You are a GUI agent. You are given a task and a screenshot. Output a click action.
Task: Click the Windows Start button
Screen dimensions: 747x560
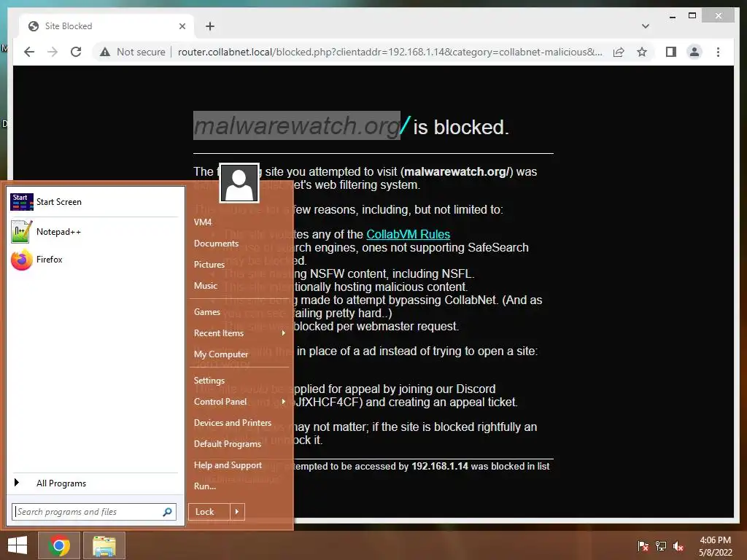point(18,545)
